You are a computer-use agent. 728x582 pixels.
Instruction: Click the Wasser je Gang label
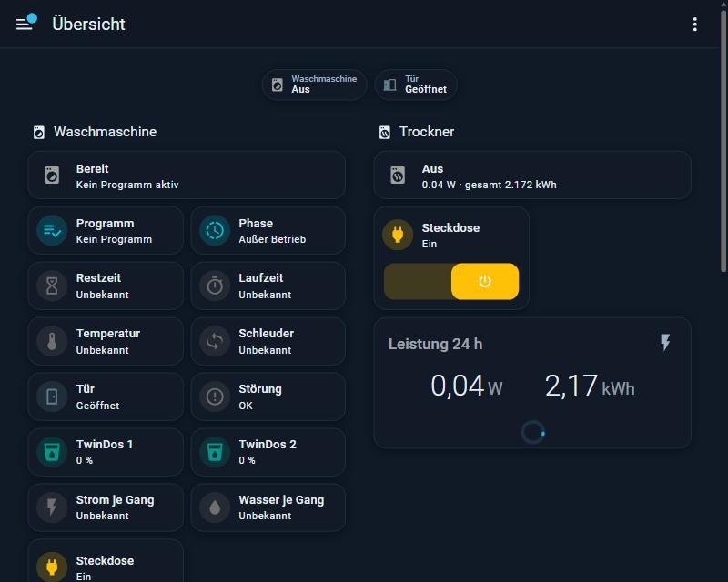coord(281,500)
